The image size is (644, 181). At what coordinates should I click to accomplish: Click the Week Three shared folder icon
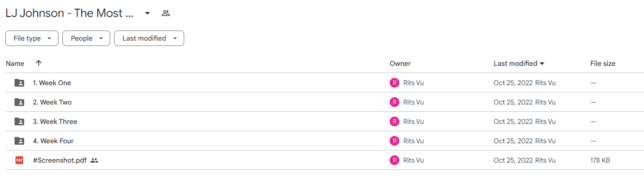tap(19, 121)
